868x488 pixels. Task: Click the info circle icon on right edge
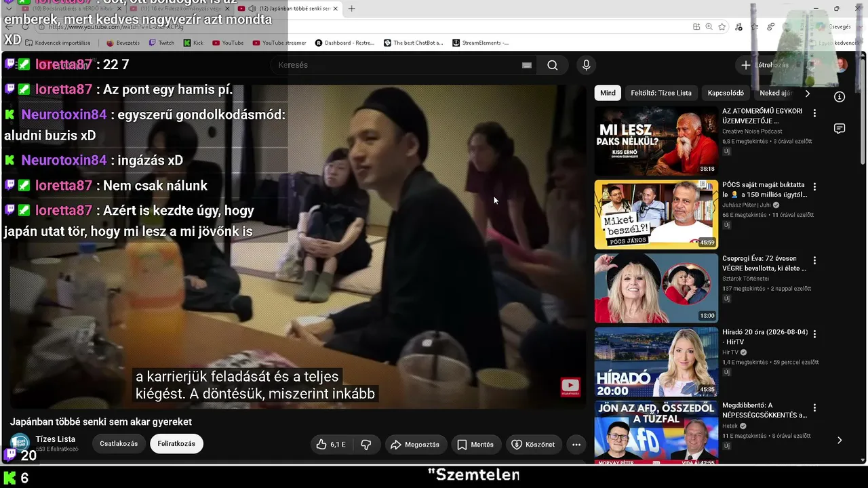[x=840, y=97]
